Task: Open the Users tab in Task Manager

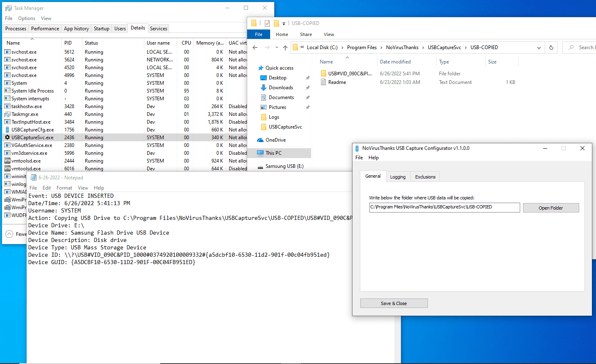Action: click(x=120, y=29)
